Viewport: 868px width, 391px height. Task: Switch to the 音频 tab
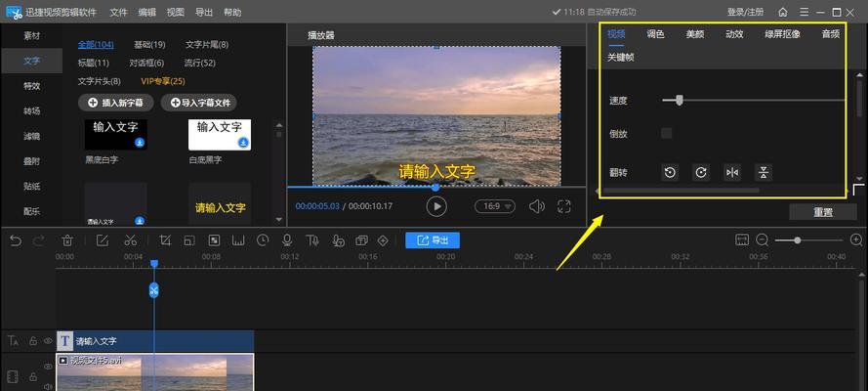pyautogui.click(x=831, y=34)
